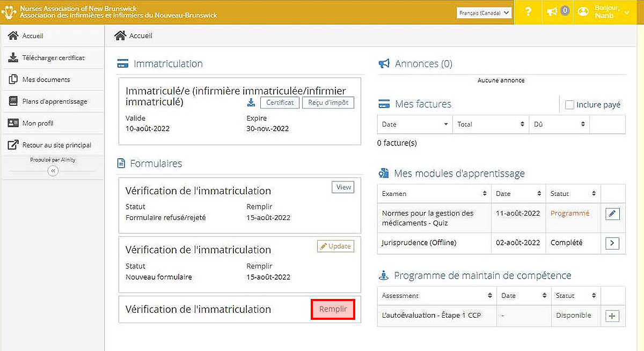Image resolution: width=644 pixels, height=351 pixels.
Task: Select Télécharger certificat in sidebar
Action: (53, 57)
